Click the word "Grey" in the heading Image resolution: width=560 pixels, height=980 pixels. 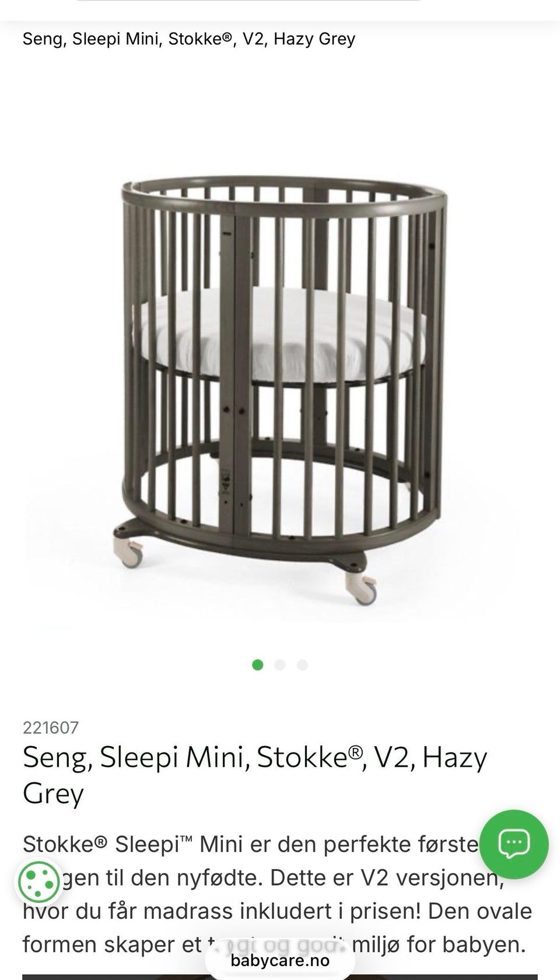pyautogui.click(x=53, y=794)
